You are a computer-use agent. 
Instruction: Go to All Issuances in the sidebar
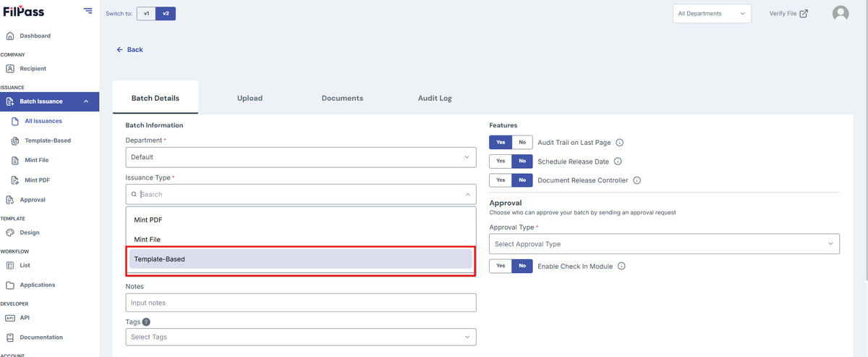[x=43, y=121]
